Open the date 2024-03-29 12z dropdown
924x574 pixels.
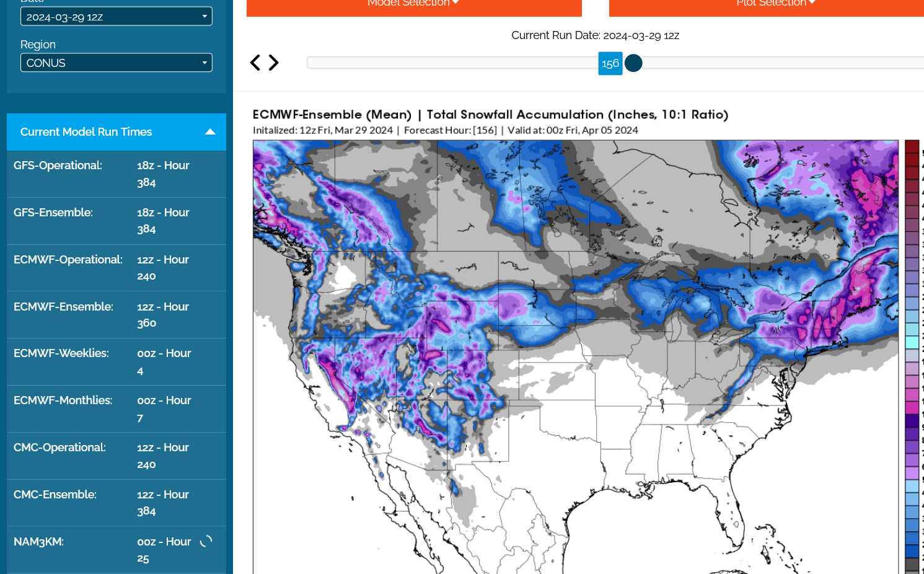(117, 17)
